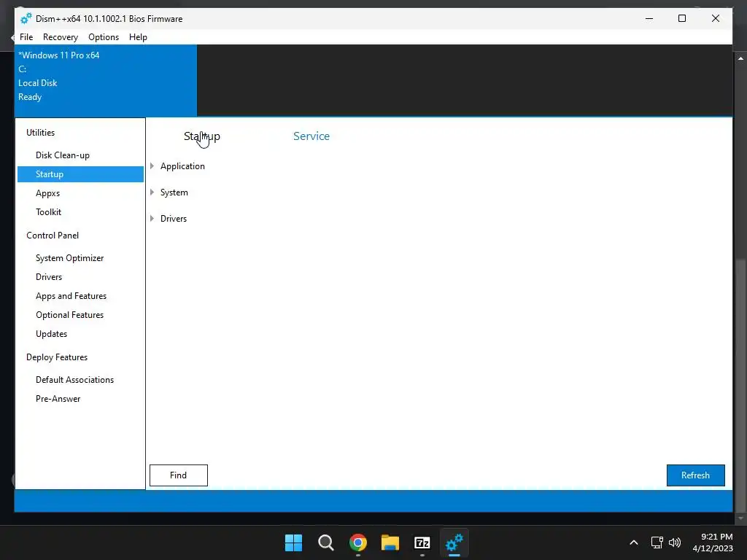Open Pre-Answer in the sidebar
The image size is (747, 560).
pos(58,399)
